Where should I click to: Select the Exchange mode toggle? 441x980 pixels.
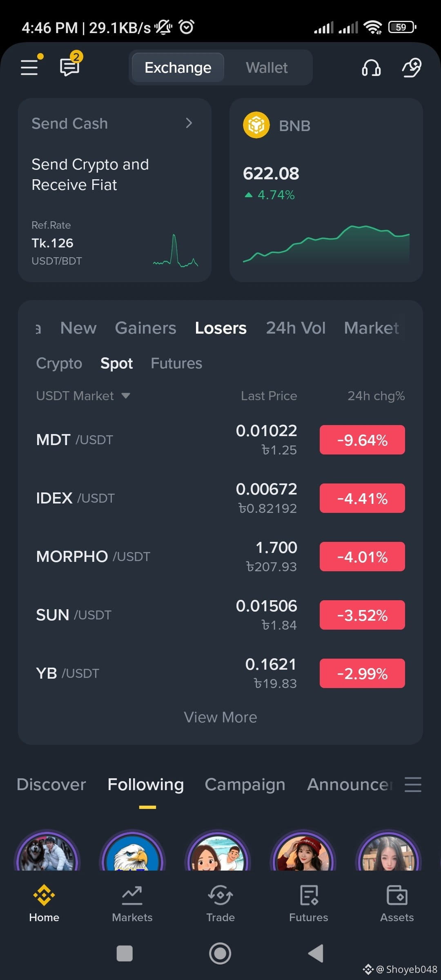click(178, 67)
